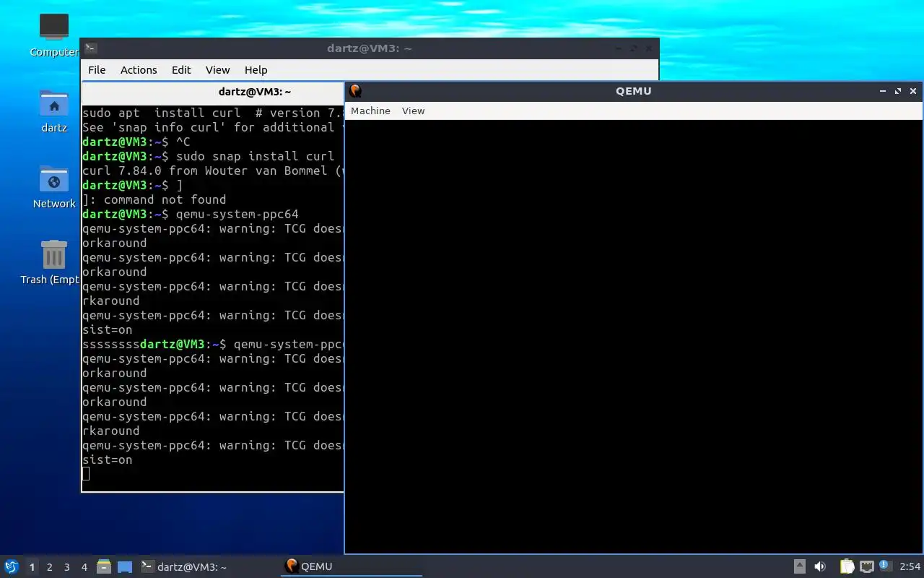Click the removable media eject tray icon

tap(800, 566)
